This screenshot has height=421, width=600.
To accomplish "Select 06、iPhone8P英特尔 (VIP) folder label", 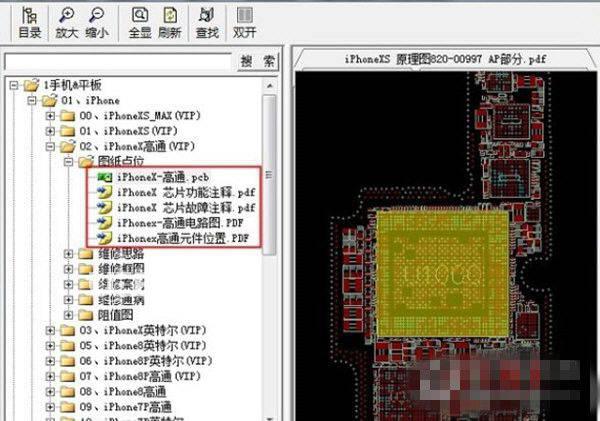I will click(146, 361).
